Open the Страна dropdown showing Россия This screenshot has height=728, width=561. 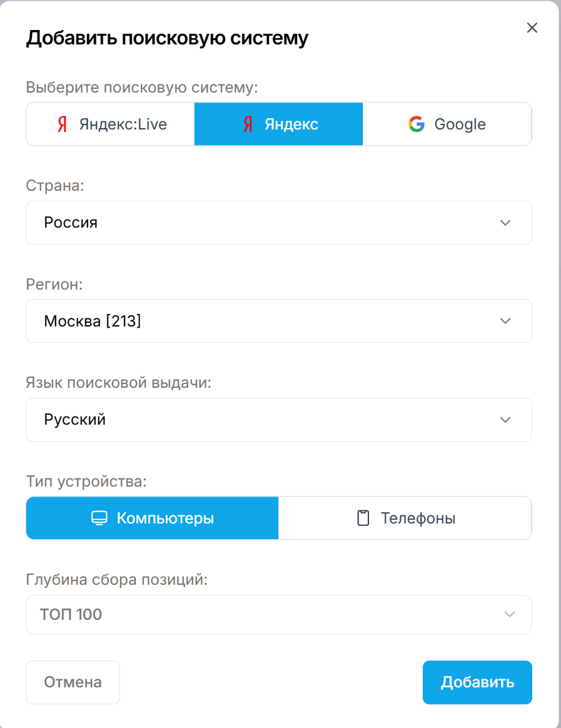click(278, 223)
